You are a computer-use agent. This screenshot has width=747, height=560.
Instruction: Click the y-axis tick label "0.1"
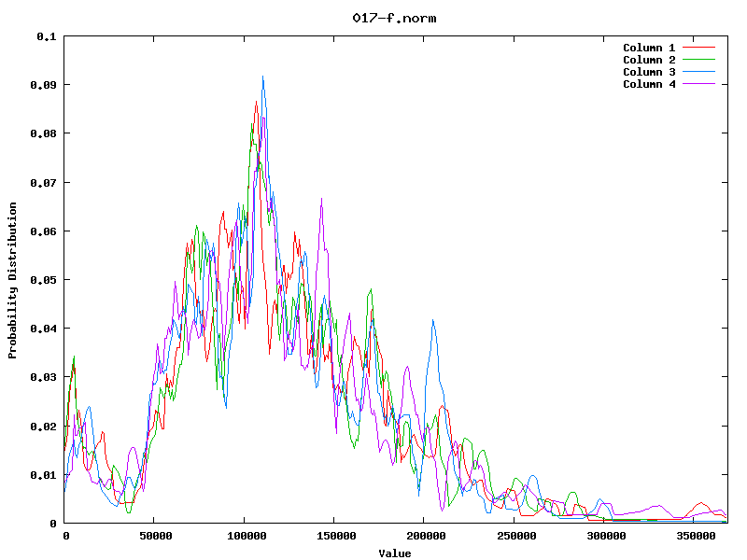click(46, 36)
